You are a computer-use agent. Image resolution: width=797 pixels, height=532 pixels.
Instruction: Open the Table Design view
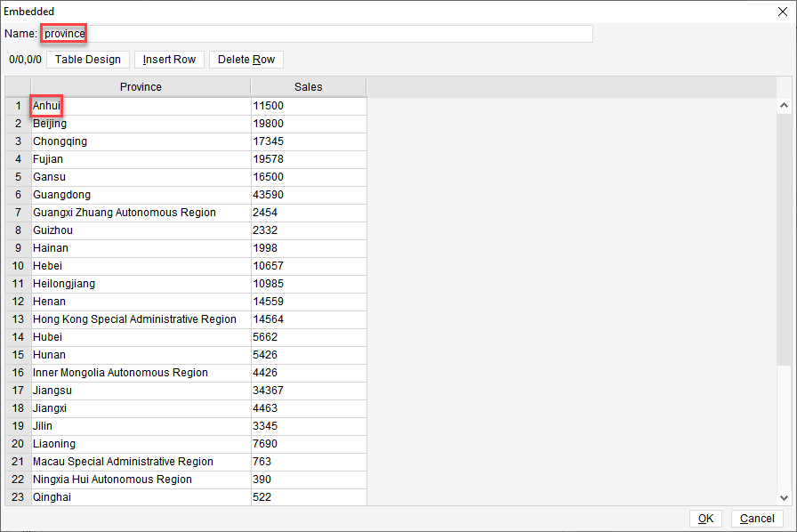(x=88, y=60)
